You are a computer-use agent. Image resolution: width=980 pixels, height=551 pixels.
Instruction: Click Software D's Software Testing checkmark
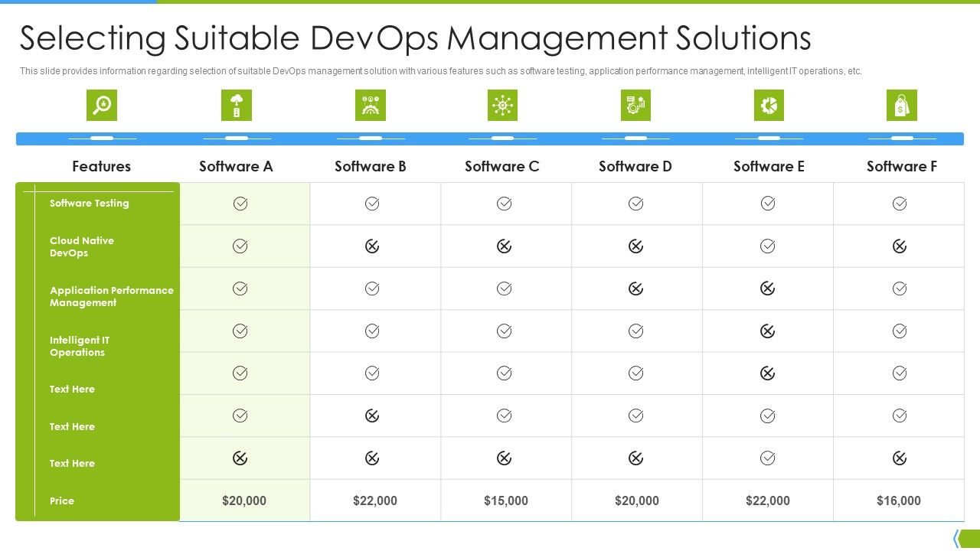click(635, 204)
